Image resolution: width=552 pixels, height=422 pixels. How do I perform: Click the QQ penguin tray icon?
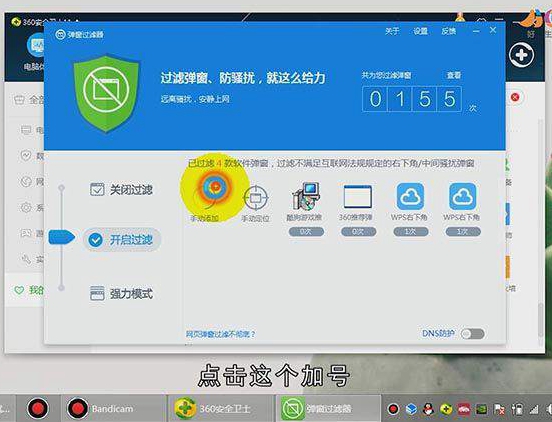pos(428,409)
